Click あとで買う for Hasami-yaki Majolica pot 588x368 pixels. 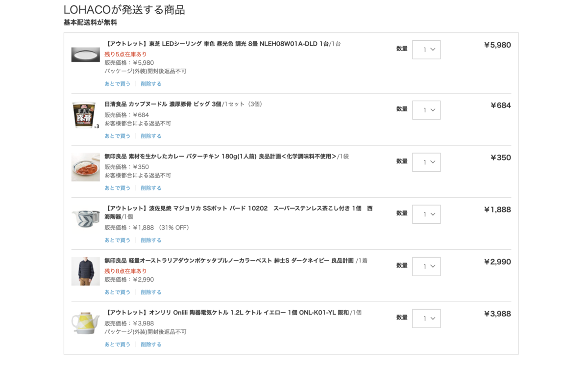tap(118, 240)
